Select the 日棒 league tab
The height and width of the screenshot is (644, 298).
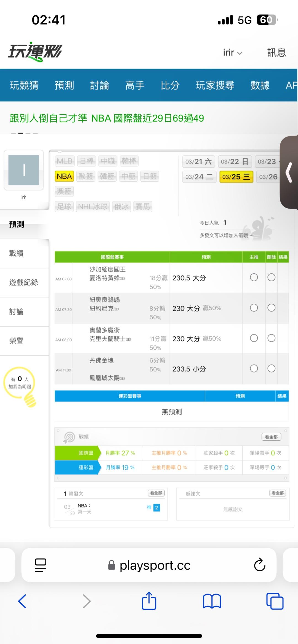pyautogui.click(x=87, y=161)
